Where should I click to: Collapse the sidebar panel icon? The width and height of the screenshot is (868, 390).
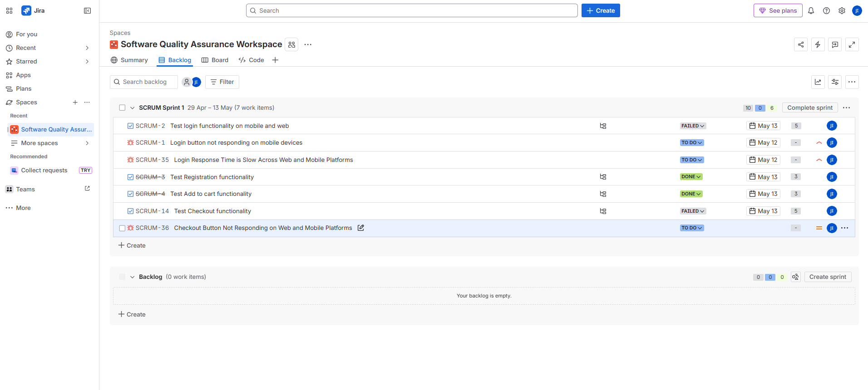tap(88, 10)
